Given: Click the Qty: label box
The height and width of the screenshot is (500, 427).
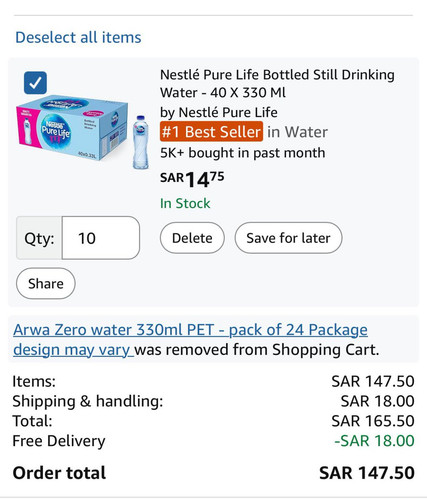Looking at the screenshot, I should 39,238.
